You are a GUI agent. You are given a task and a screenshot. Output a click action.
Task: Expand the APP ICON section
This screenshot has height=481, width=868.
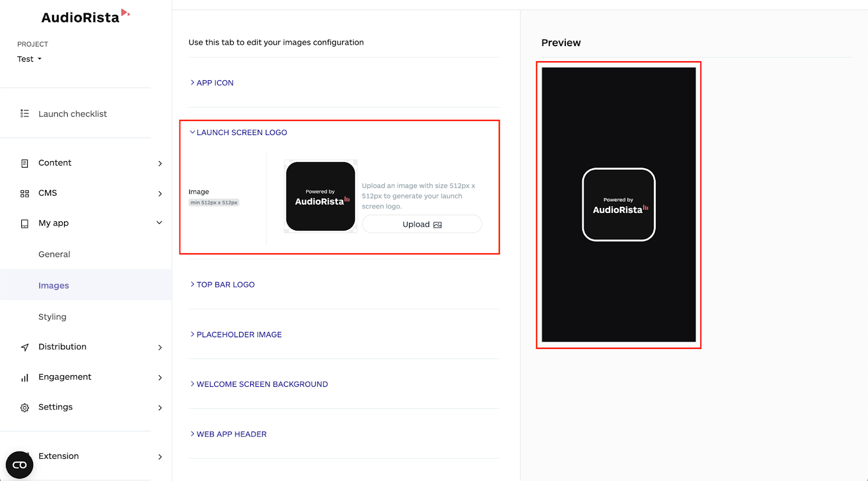click(x=212, y=83)
